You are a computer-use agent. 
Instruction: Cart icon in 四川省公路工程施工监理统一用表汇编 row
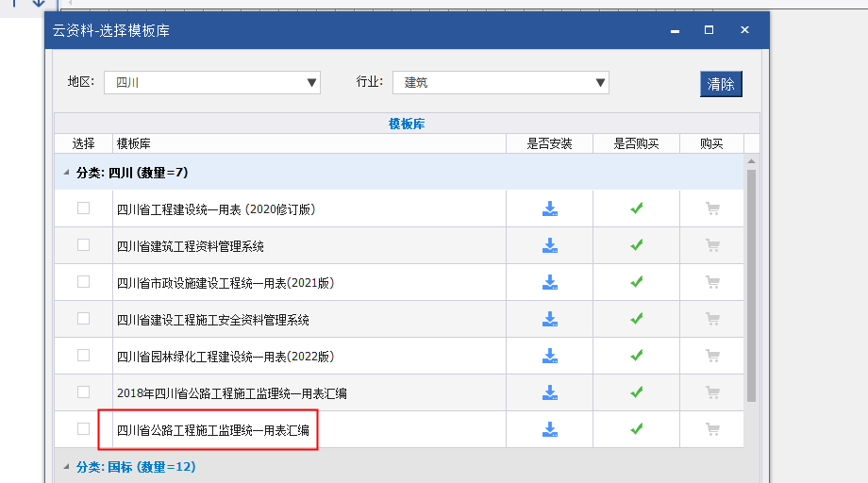click(x=712, y=429)
